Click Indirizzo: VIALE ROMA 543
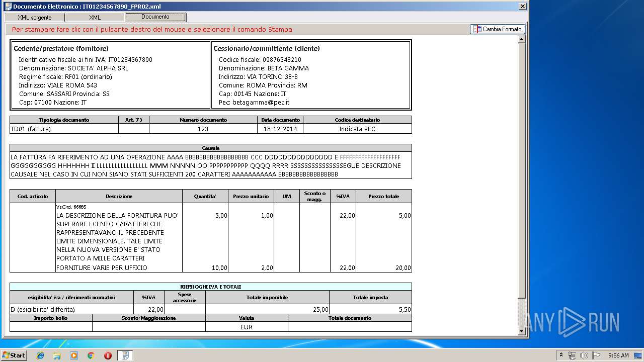 58,85
